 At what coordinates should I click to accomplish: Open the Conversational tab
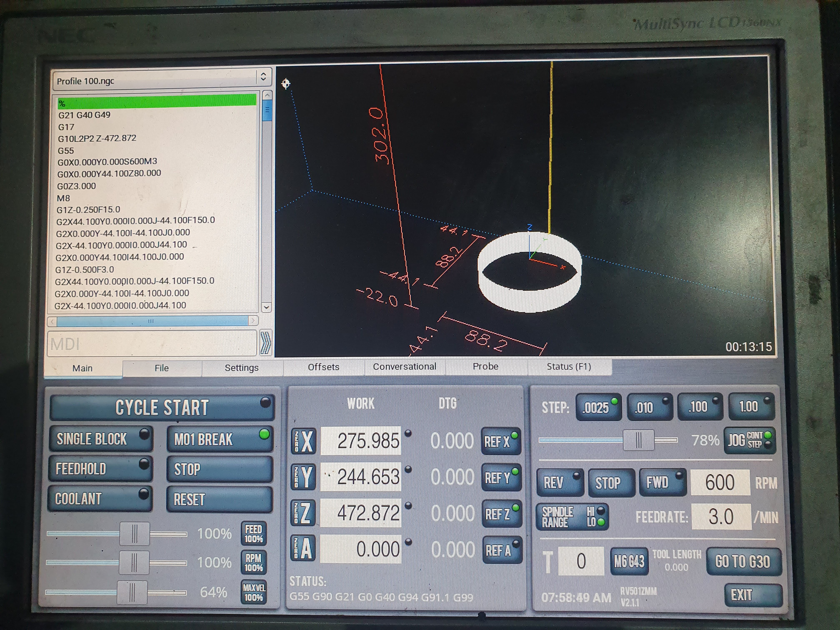coord(404,366)
